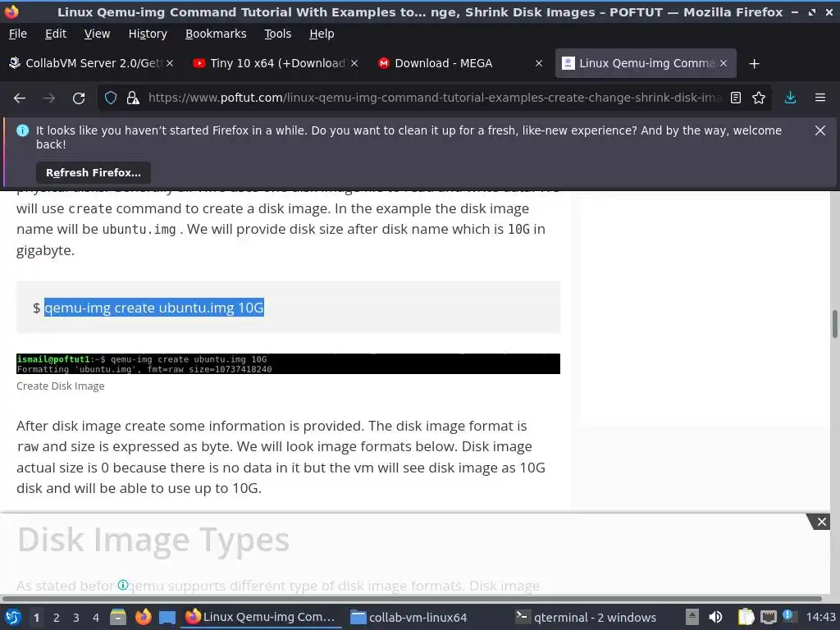The width and height of the screenshot is (840, 630).
Task: Activate the Linux Qemu-img taskbar window entry
Action: pos(262,617)
